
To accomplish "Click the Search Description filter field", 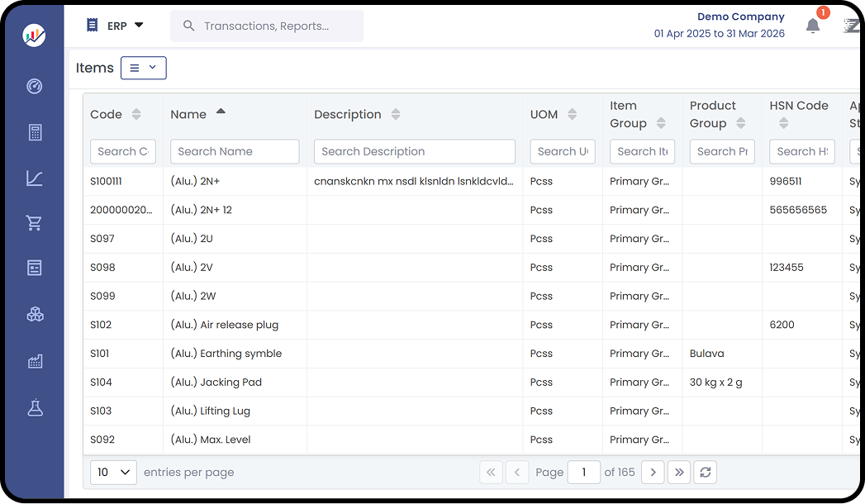I will pos(414,151).
